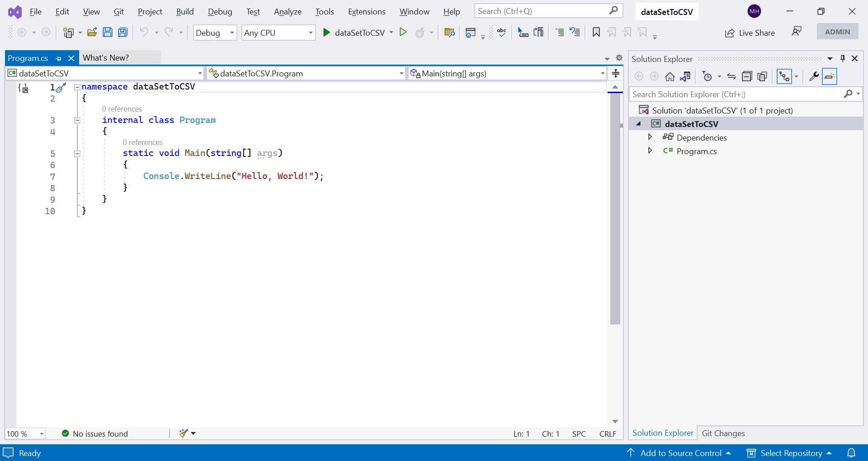Expand the Dependencies tree node

click(650, 137)
